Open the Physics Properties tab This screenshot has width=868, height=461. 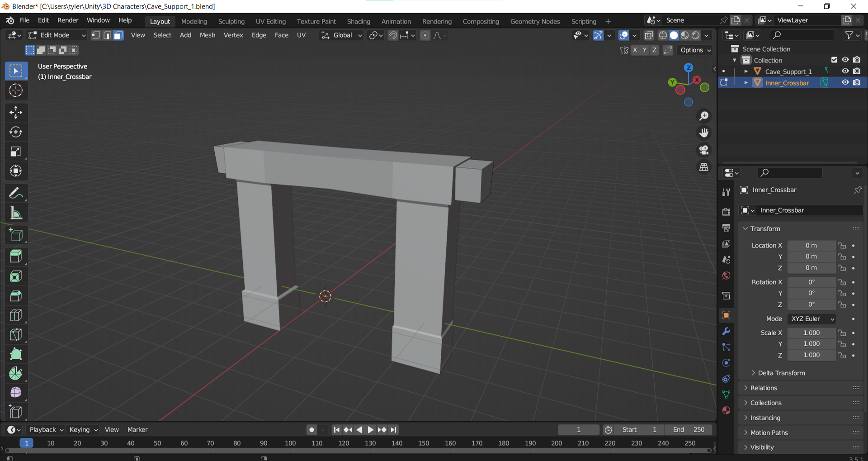coord(726,362)
